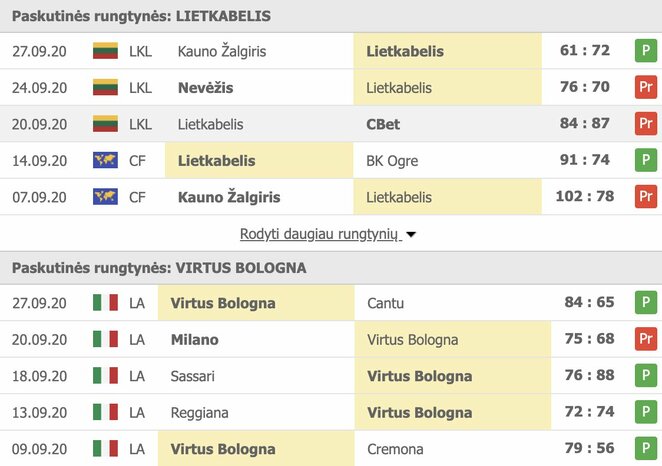Click the 102 : 78 score
This screenshot has height=466, width=662.
pos(585,197)
